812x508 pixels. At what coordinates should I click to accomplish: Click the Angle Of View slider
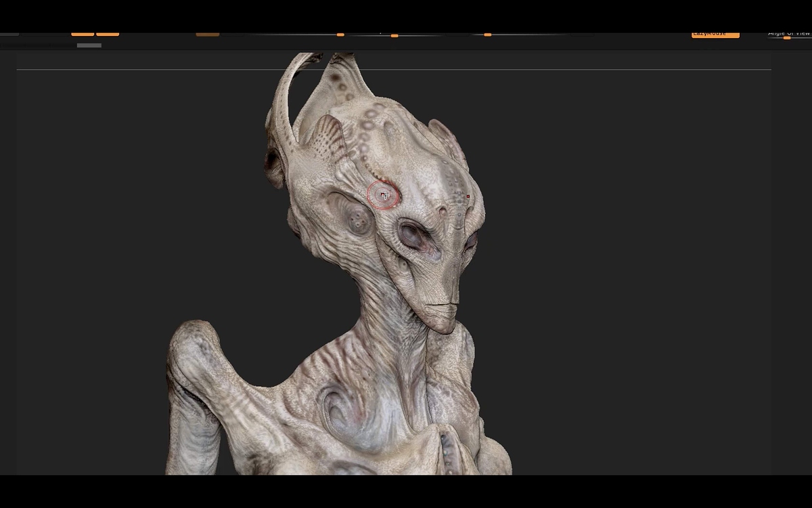[788, 35]
